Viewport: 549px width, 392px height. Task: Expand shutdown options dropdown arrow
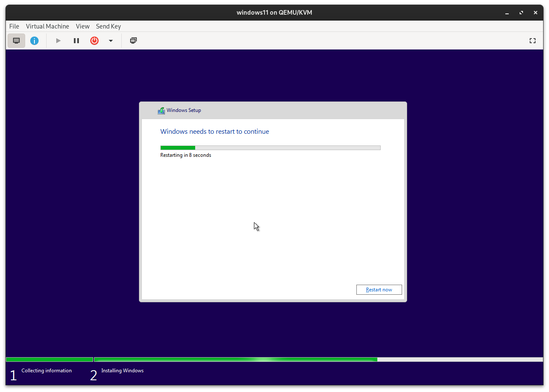(111, 41)
